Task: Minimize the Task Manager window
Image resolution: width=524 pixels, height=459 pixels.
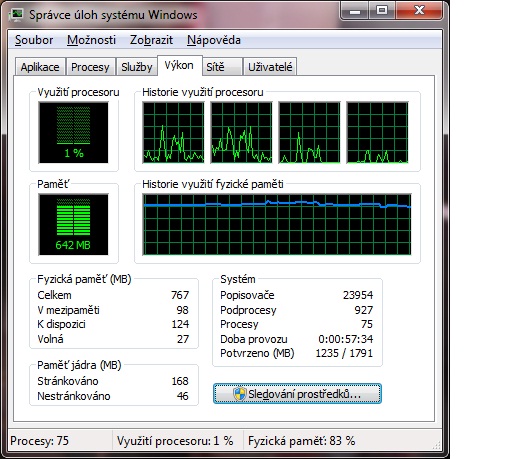Action: [355, 11]
